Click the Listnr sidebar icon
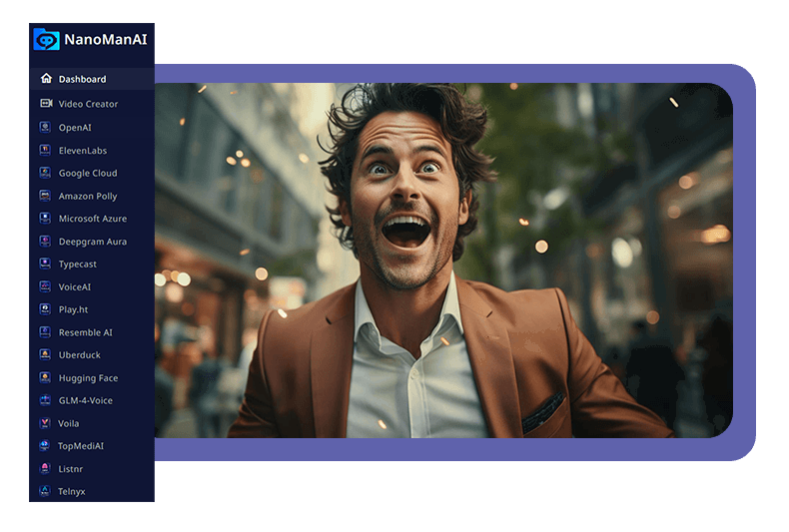Screen dimensions: 789x532 [x=46, y=468]
